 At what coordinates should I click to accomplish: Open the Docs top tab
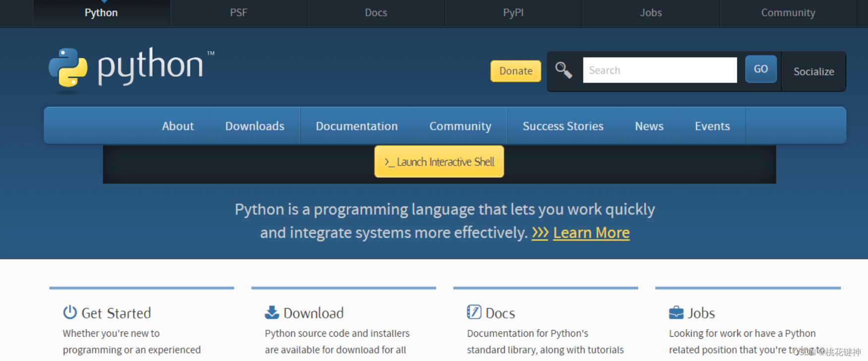click(x=376, y=13)
